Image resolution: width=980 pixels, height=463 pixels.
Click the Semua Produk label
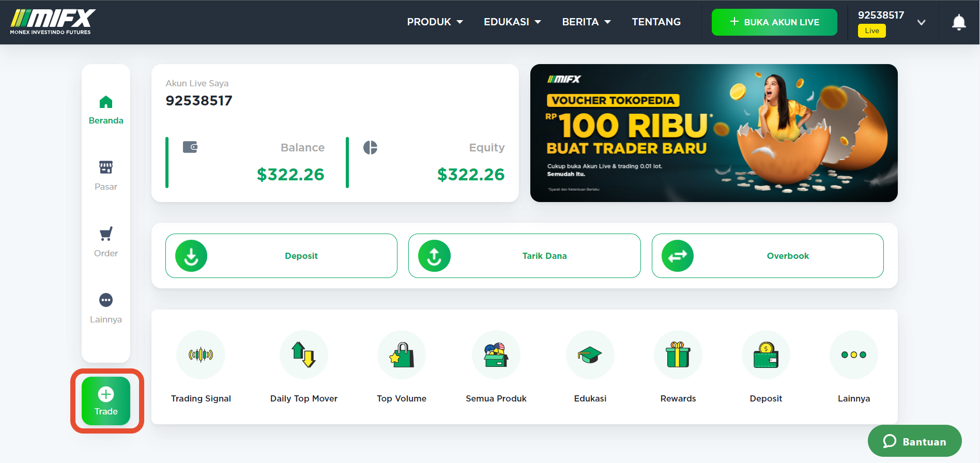click(x=496, y=398)
